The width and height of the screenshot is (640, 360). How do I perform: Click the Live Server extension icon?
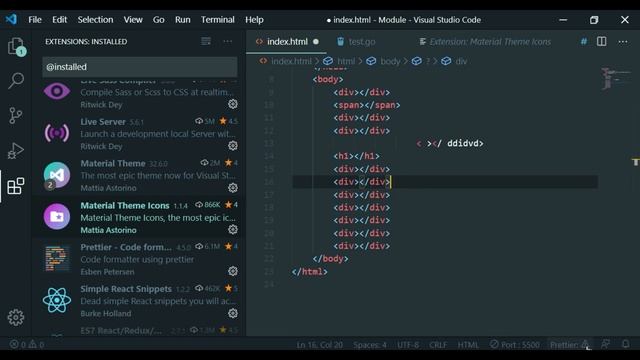(x=57, y=133)
